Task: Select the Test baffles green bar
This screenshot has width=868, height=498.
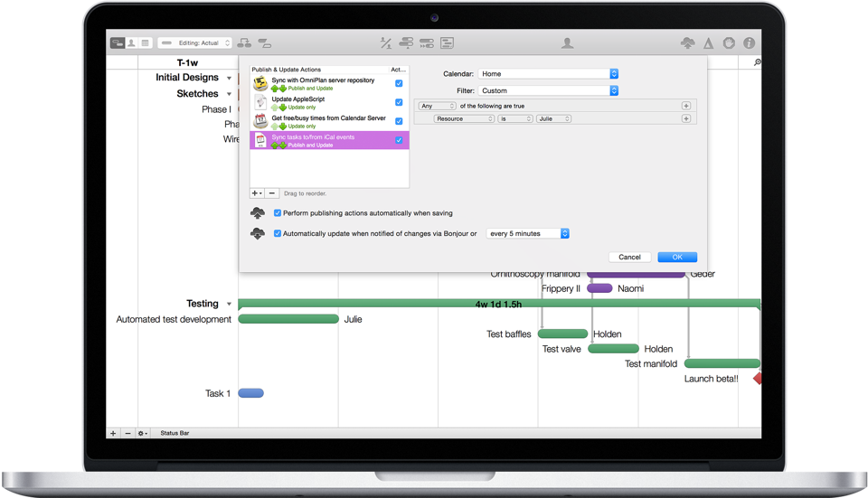Action: (x=562, y=334)
